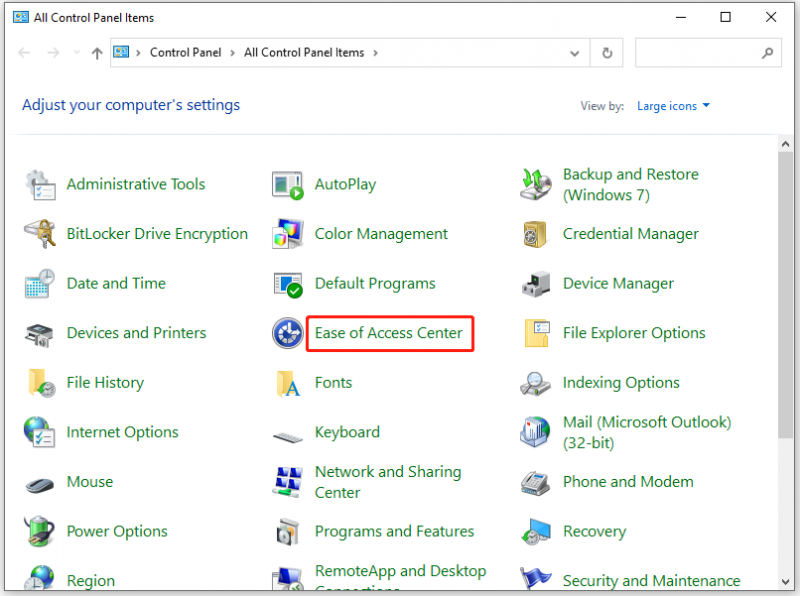
Task: Click the vertical scrollbar down arrow
Action: [786, 582]
